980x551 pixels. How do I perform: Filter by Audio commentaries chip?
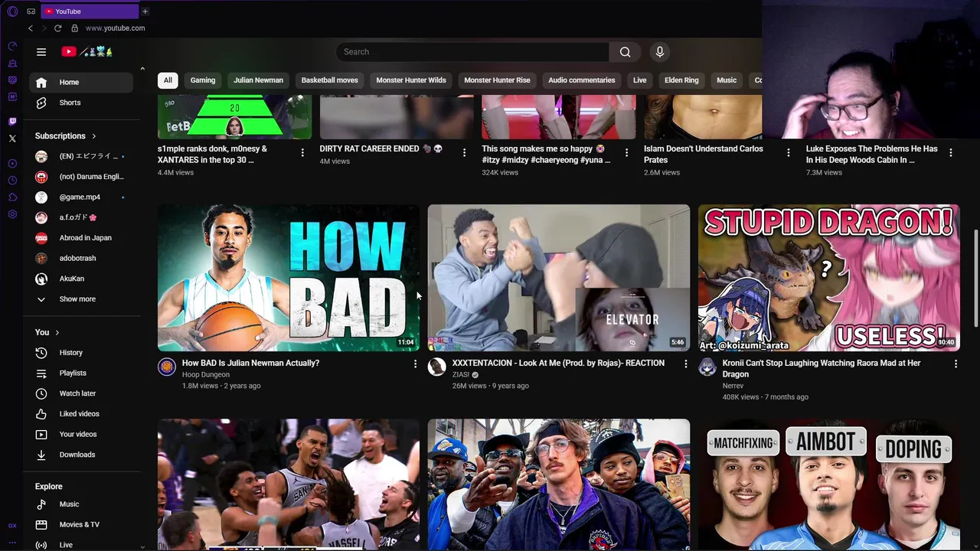point(582,80)
